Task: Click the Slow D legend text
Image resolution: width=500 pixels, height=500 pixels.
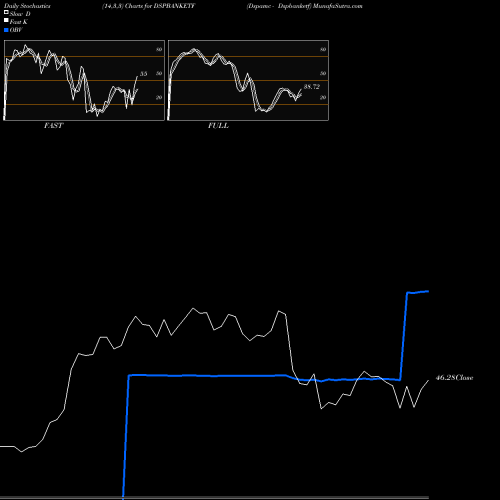Action: [x=20, y=14]
